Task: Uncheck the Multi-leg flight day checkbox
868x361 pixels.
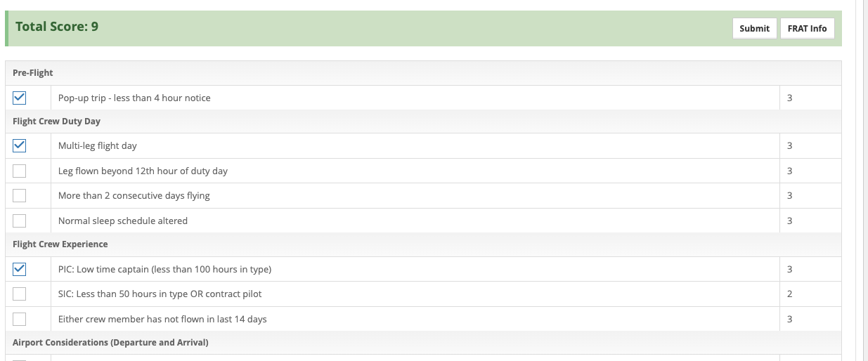Action: (20, 146)
